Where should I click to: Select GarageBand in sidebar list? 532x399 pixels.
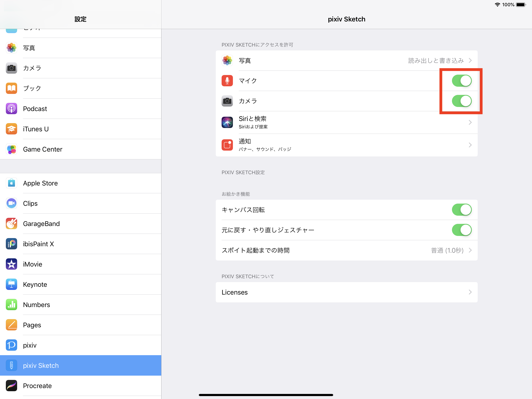coord(81,224)
